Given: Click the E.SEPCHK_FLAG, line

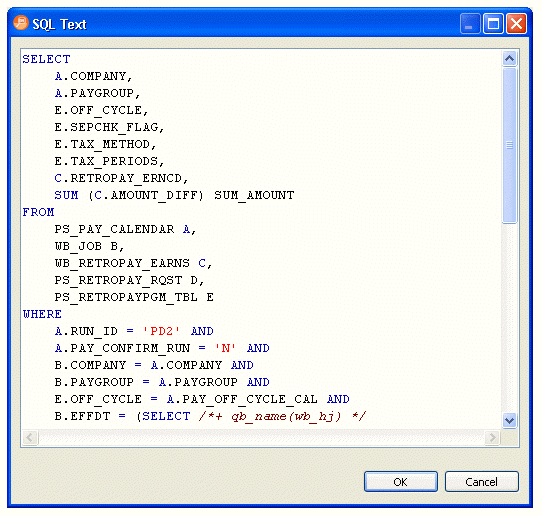Looking at the screenshot, I should (109, 127).
